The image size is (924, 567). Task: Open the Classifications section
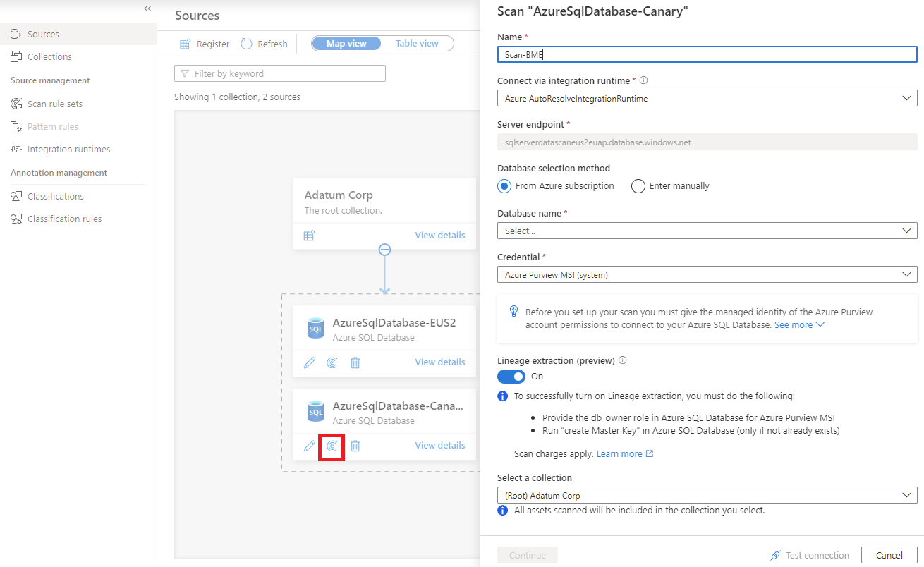click(x=55, y=195)
